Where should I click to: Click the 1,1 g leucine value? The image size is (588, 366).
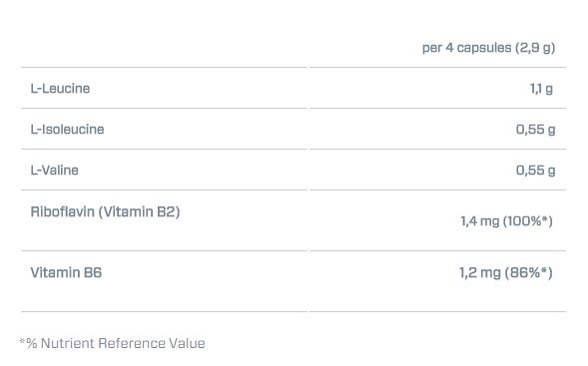tap(541, 89)
